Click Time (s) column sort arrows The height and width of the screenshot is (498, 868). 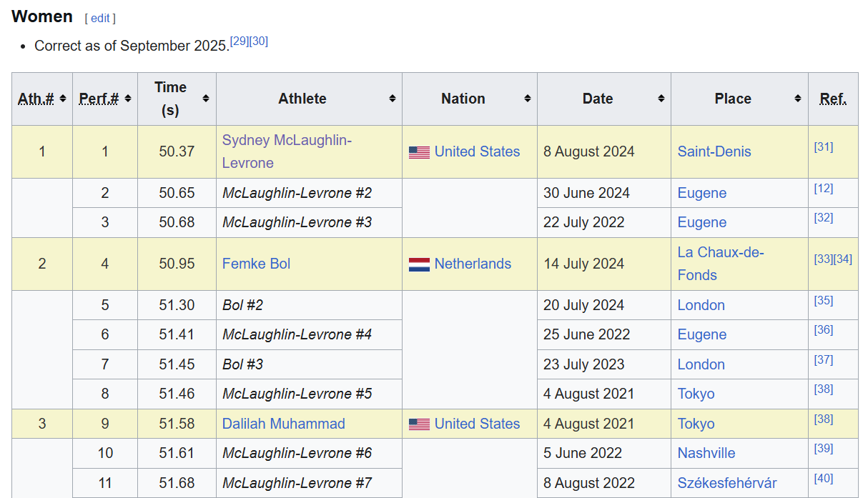point(206,99)
